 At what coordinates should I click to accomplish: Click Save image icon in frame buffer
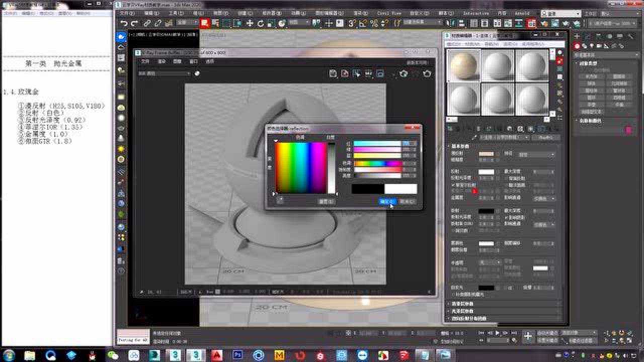click(333, 73)
